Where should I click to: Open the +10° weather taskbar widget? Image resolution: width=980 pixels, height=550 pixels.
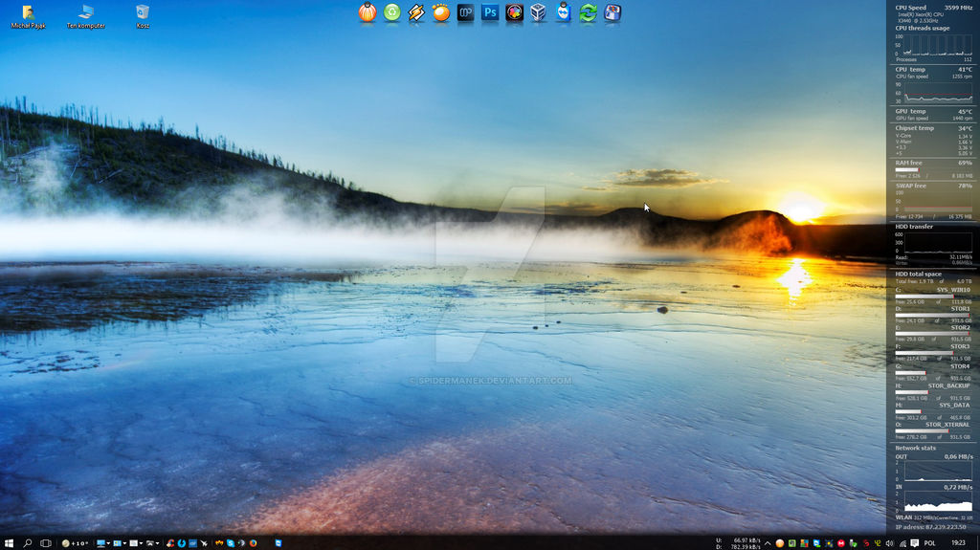coord(75,543)
